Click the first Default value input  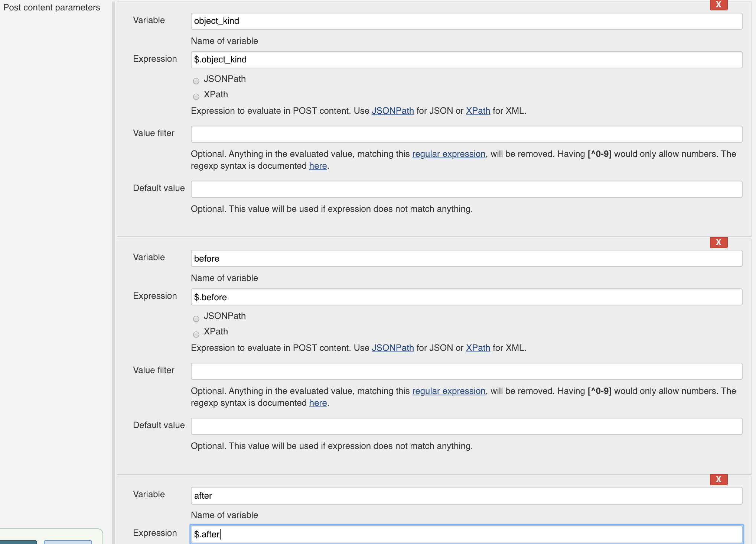coord(466,189)
